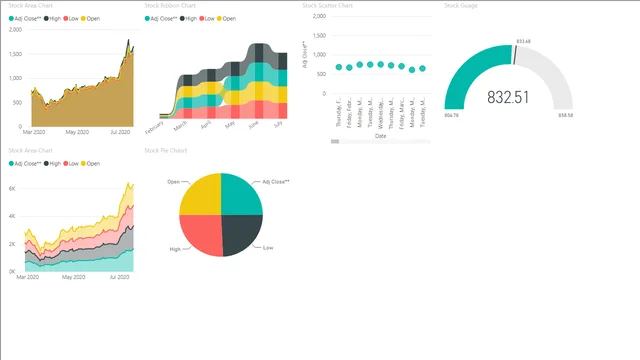The image size is (640, 360).
Task: Select 'High' legend entry of the 6K-axis area chart
Action: click(53, 164)
